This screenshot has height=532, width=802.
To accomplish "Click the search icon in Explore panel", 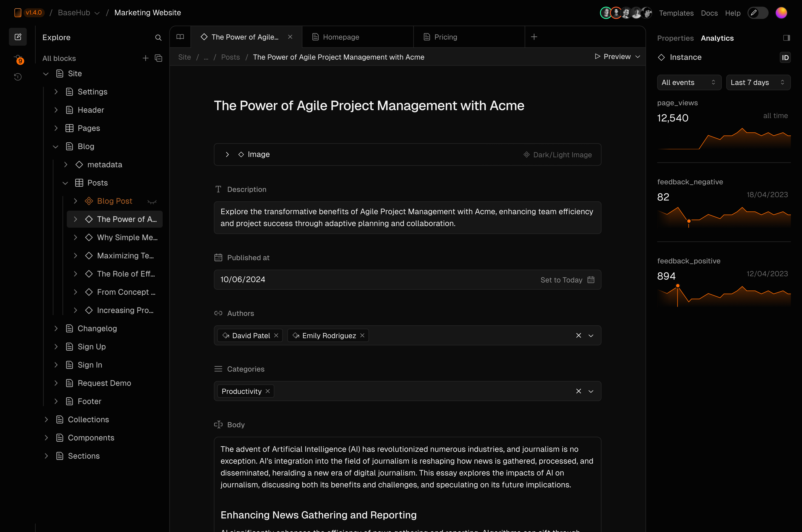I will point(158,37).
